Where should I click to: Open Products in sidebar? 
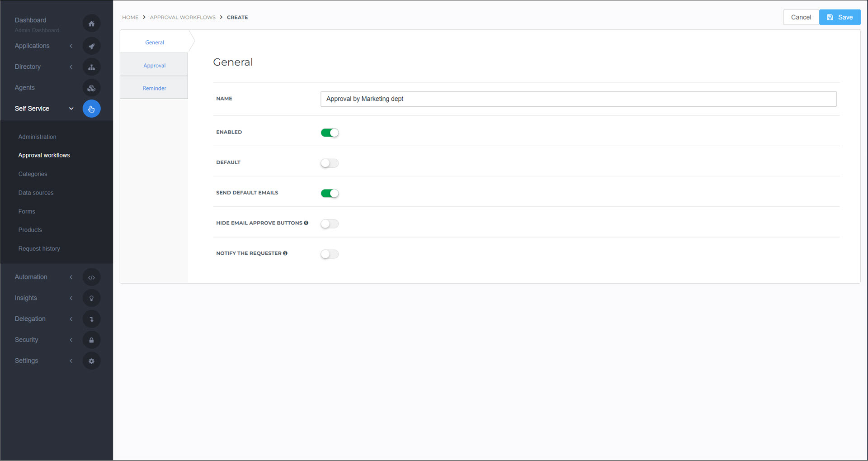pyautogui.click(x=30, y=230)
